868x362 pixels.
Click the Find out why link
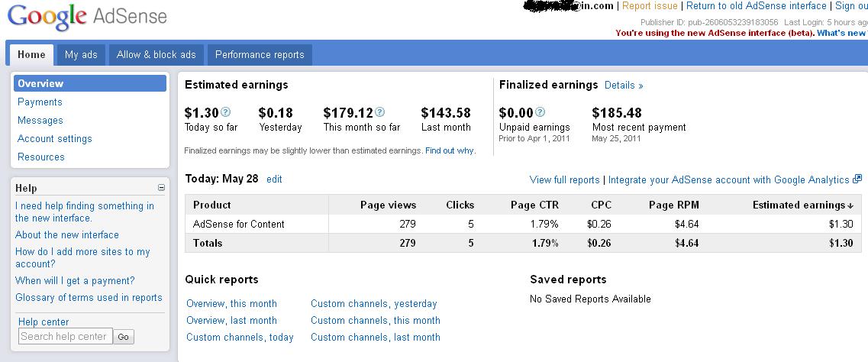click(x=450, y=151)
